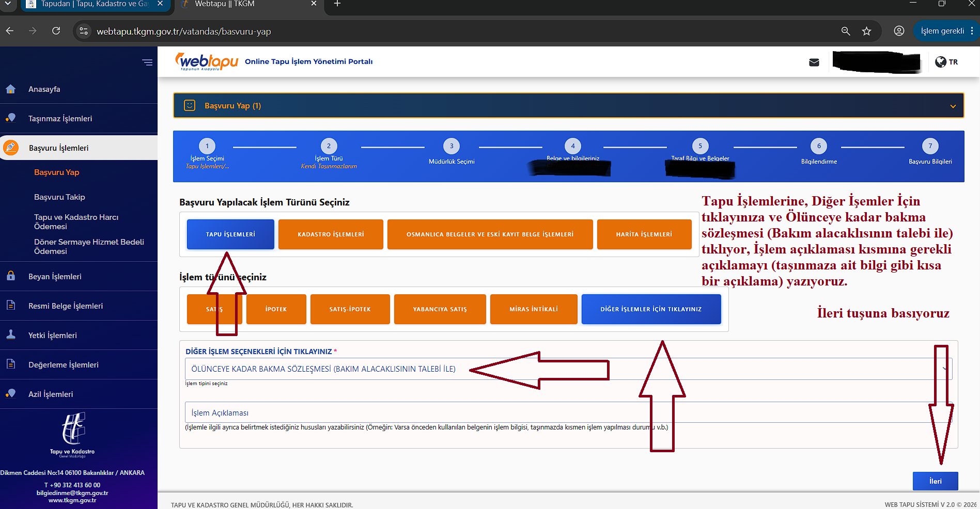Click the İleri button
Image resolution: width=980 pixels, height=509 pixels.
pyautogui.click(x=936, y=481)
